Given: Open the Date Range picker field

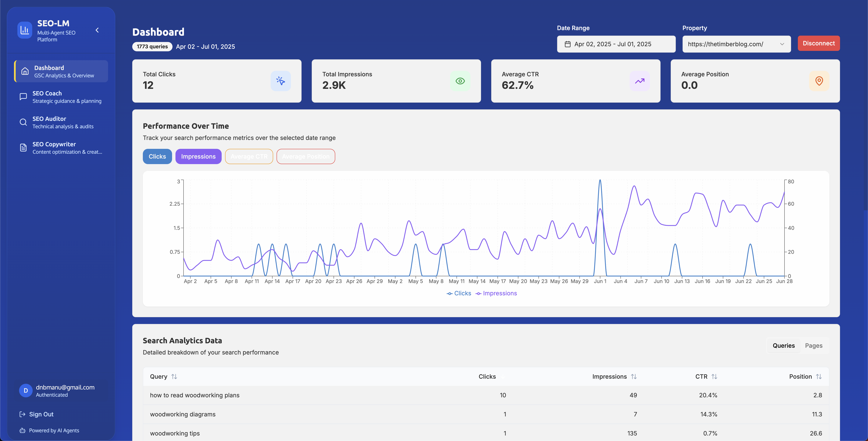Looking at the screenshot, I should (616, 44).
